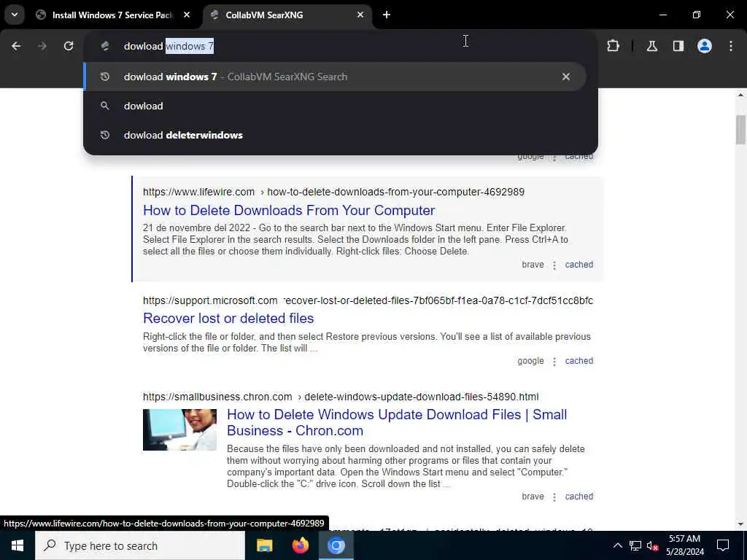Viewport: 747px width, 560px height.
Task: Click the Chron.com result thumbnail image
Action: 179,429
